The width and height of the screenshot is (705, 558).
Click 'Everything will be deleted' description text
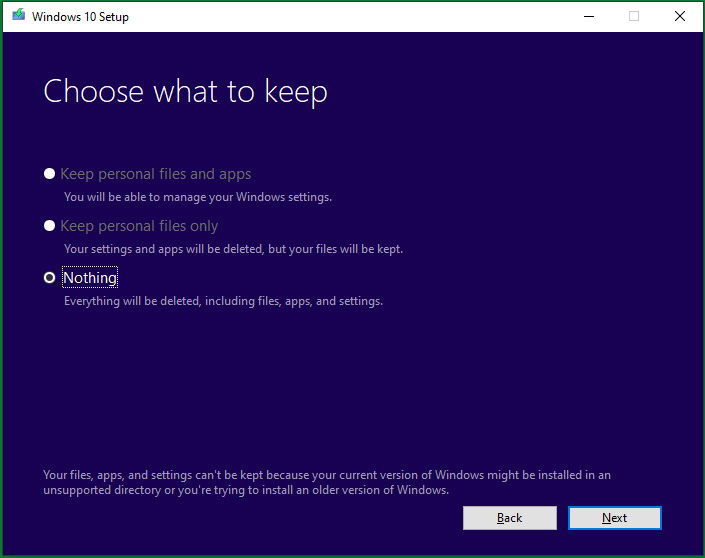[223, 301]
